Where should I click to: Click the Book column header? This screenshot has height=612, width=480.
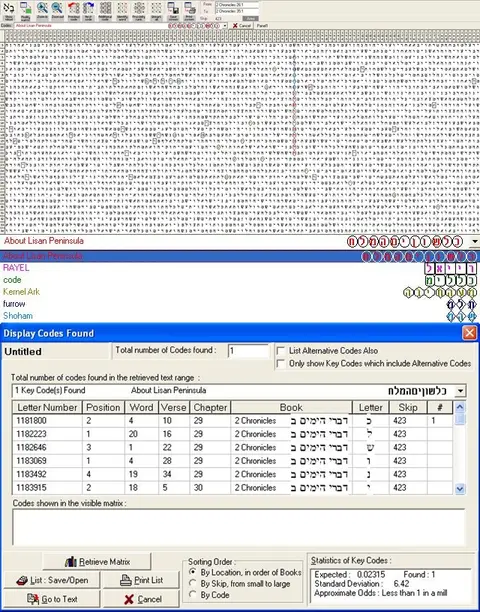point(291,407)
